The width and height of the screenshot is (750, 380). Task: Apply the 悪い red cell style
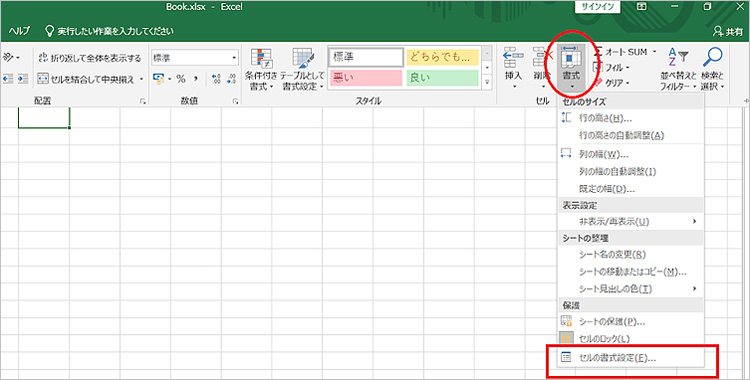pos(366,78)
